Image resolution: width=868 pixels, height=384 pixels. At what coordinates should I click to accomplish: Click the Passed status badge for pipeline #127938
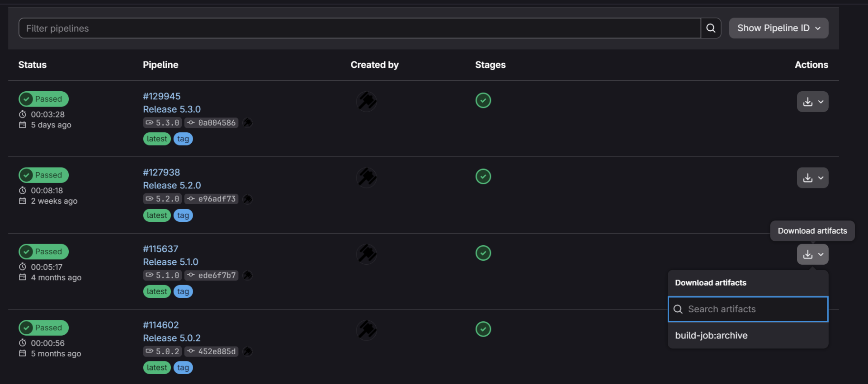[x=44, y=175]
